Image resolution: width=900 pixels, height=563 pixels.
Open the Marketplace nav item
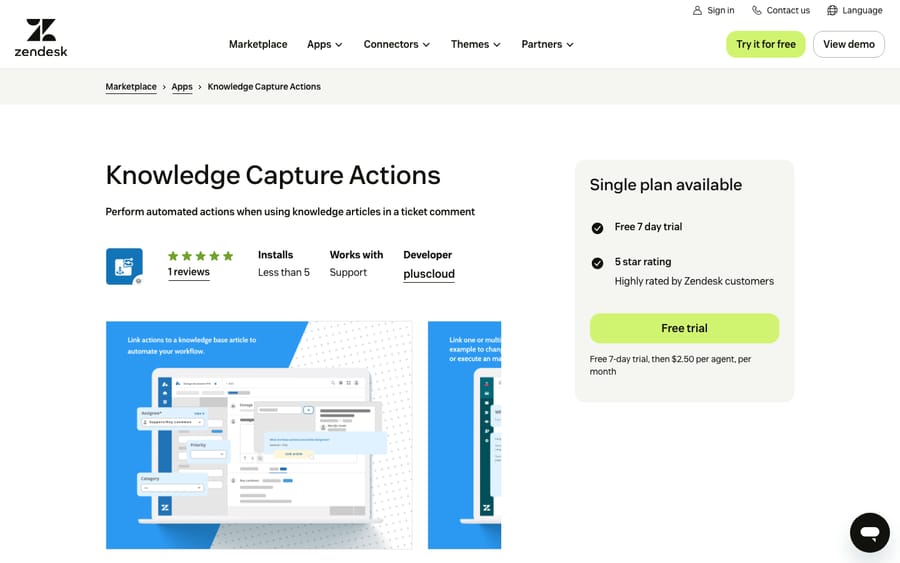[258, 44]
